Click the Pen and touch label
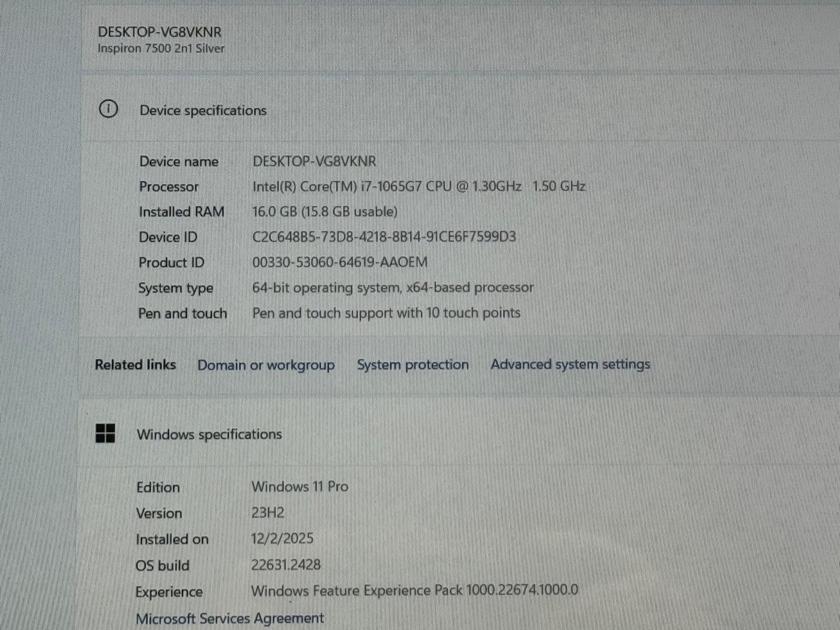840x630 pixels. coord(183,313)
